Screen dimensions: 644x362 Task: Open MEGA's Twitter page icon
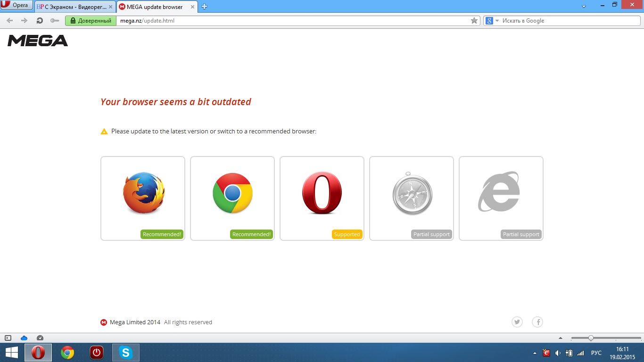click(517, 322)
